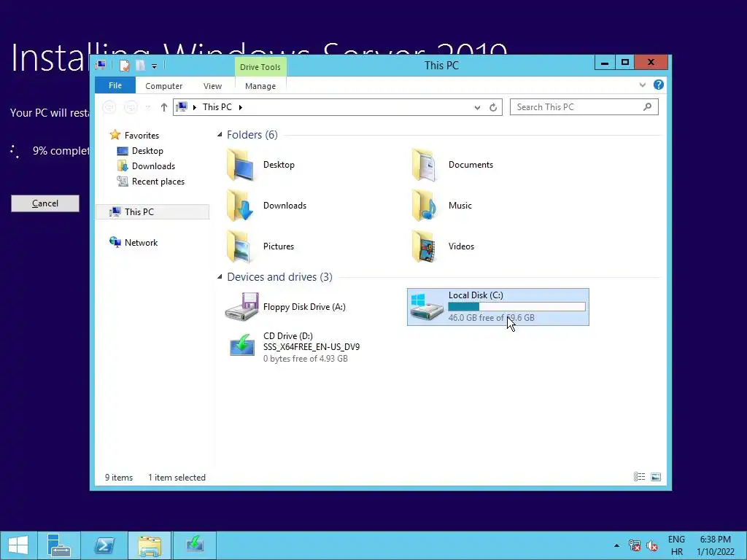Image resolution: width=747 pixels, height=560 pixels.
Task: Switch to details view icon in status bar
Action: tap(639, 477)
